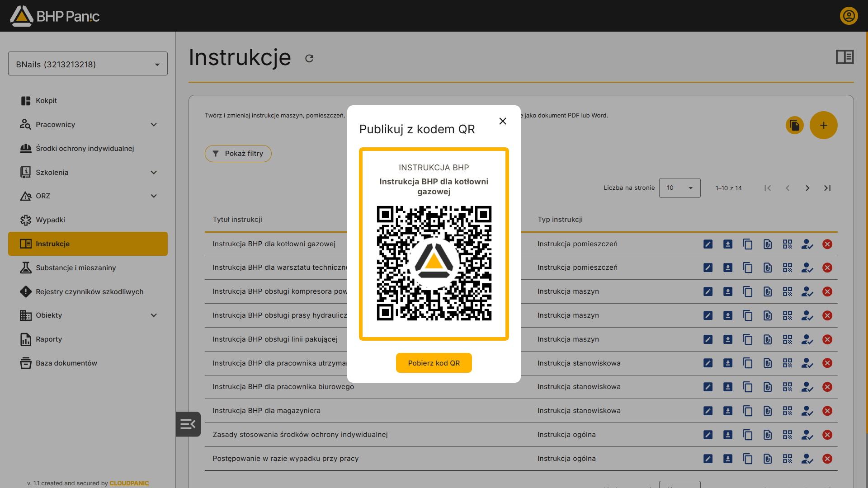Sort by Tytuł instrukcji column header
The width and height of the screenshot is (868, 488).
237,220
